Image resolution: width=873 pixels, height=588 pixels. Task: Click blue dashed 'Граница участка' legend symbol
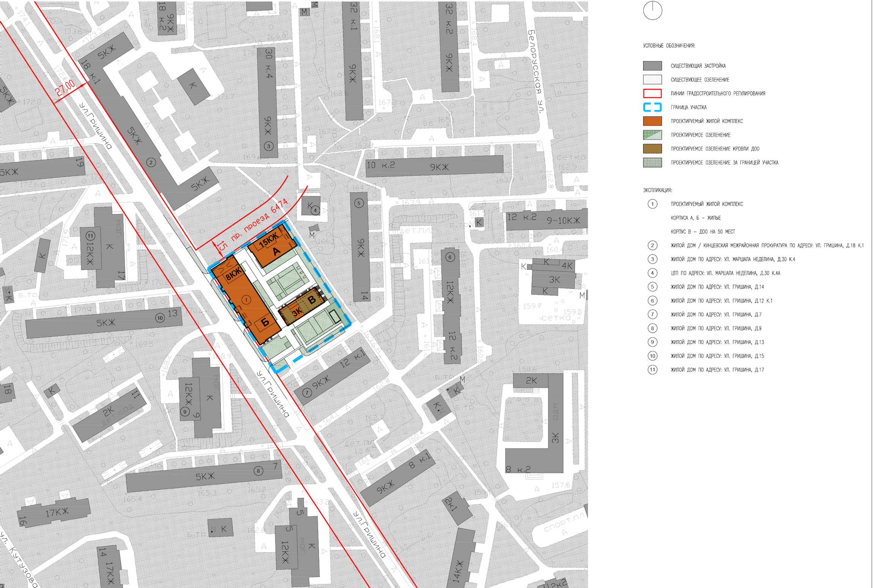652,107
